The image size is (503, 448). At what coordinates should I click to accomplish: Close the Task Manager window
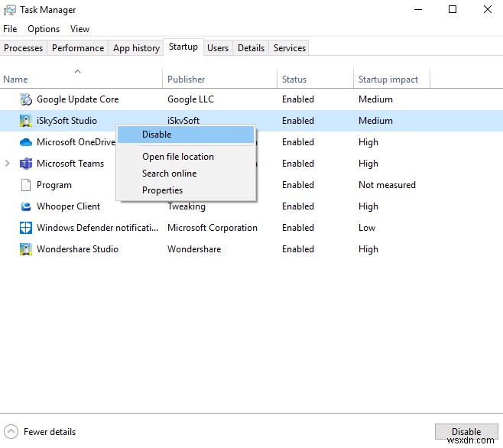[x=488, y=10]
